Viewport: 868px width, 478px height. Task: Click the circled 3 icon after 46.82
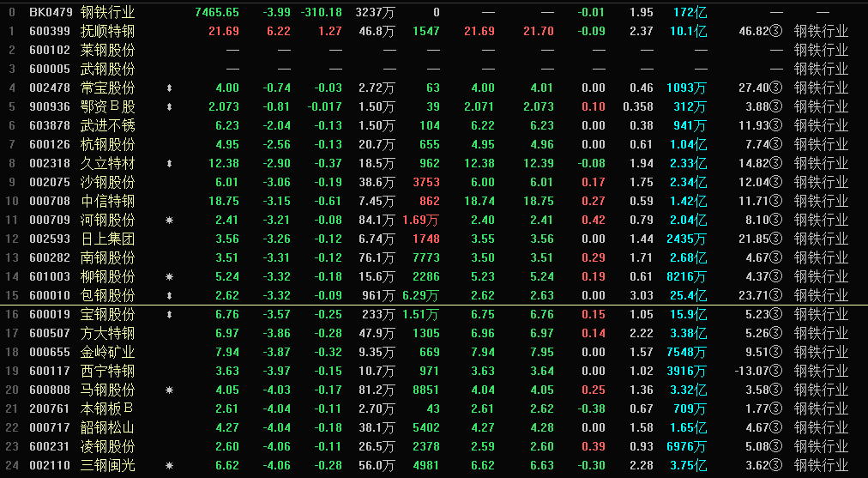776,31
